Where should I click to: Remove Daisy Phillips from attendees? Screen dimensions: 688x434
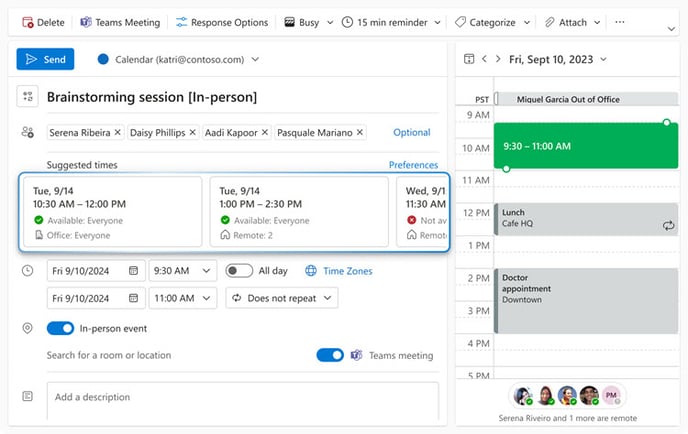point(192,132)
